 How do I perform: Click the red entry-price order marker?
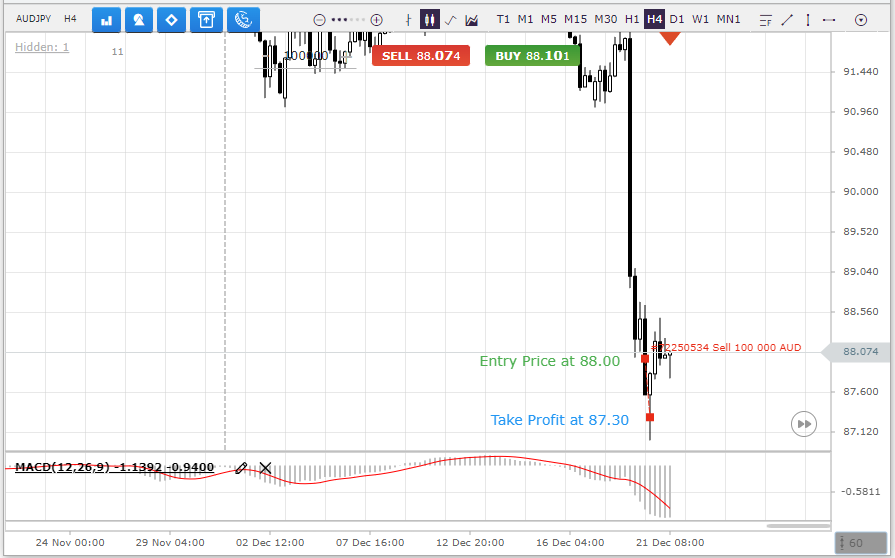click(644, 359)
